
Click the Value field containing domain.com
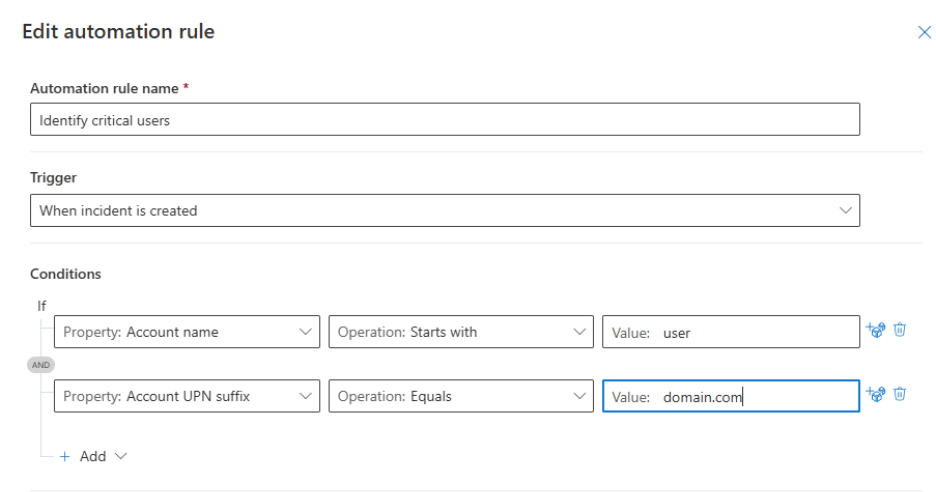730,397
